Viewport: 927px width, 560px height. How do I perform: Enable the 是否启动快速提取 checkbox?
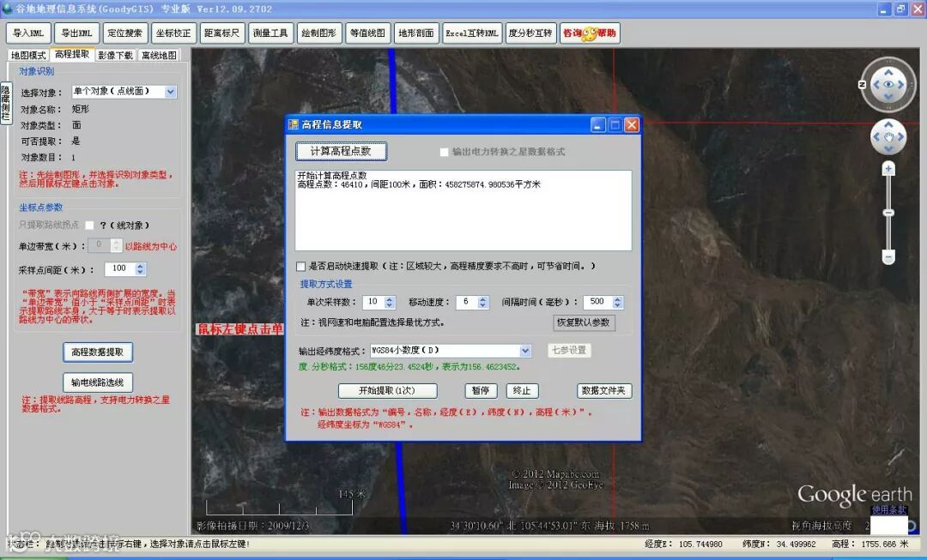coord(301,267)
